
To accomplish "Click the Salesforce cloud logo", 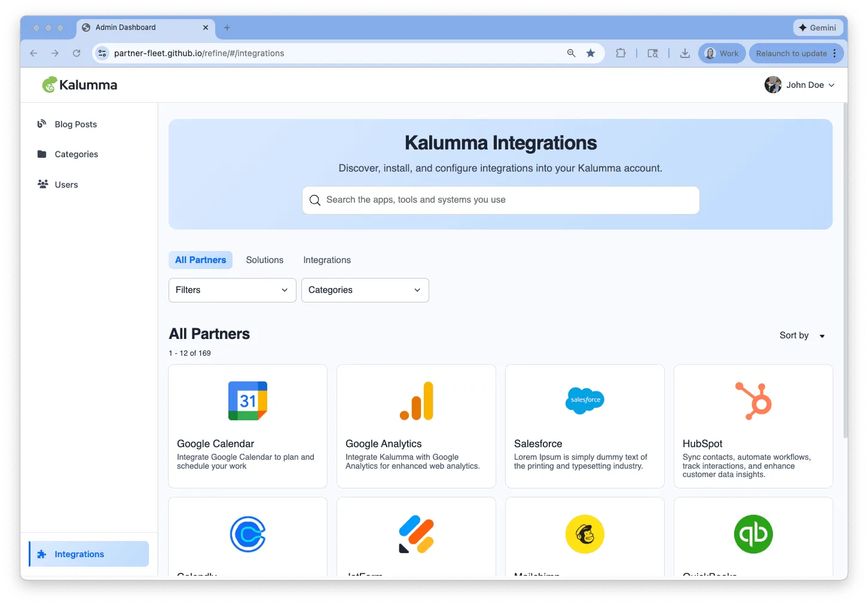I will point(585,401).
